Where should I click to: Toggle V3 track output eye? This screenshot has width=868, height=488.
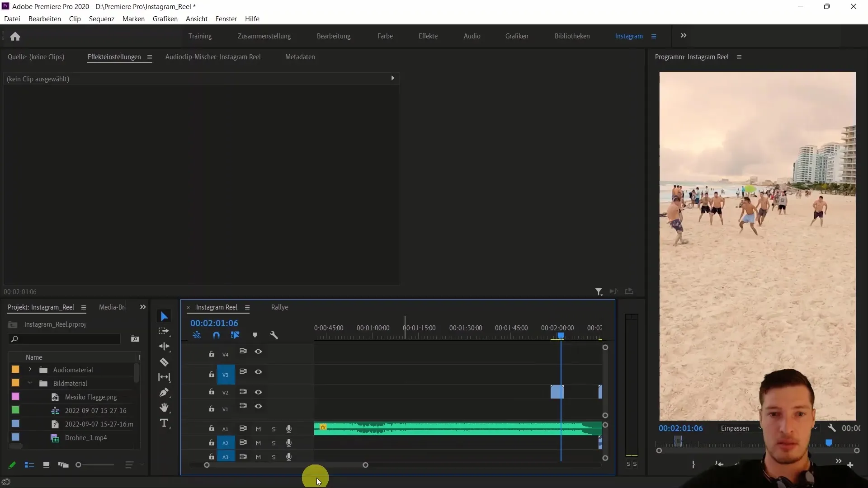(258, 372)
